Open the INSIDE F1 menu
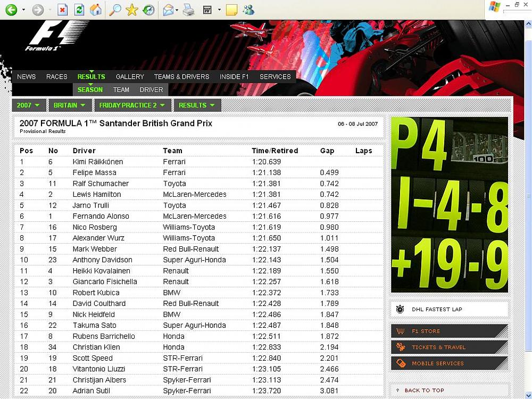Image resolution: width=532 pixels, height=399 pixels. (234, 77)
